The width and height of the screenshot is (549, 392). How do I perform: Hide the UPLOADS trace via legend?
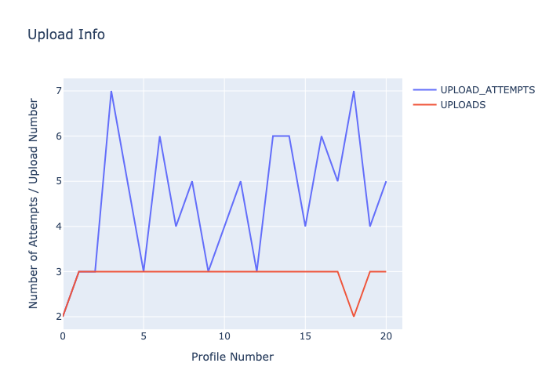coord(463,104)
